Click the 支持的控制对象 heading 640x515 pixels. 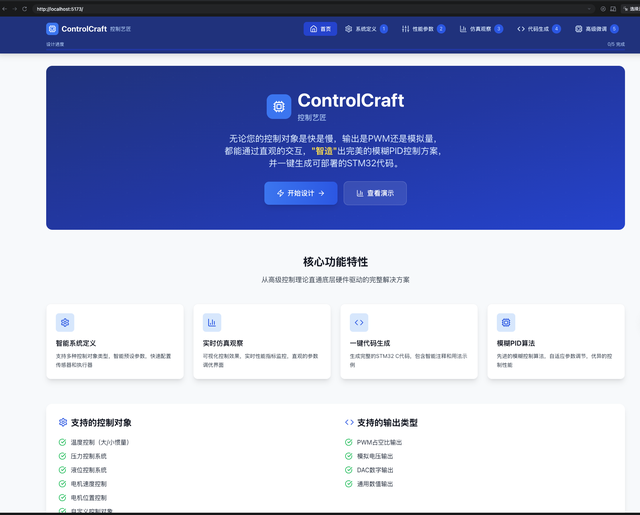click(101, 423)
